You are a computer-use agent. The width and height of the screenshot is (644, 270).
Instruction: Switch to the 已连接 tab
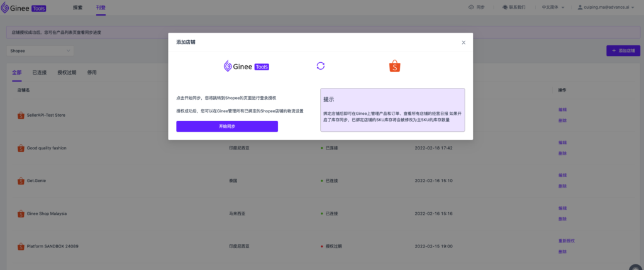40,72
